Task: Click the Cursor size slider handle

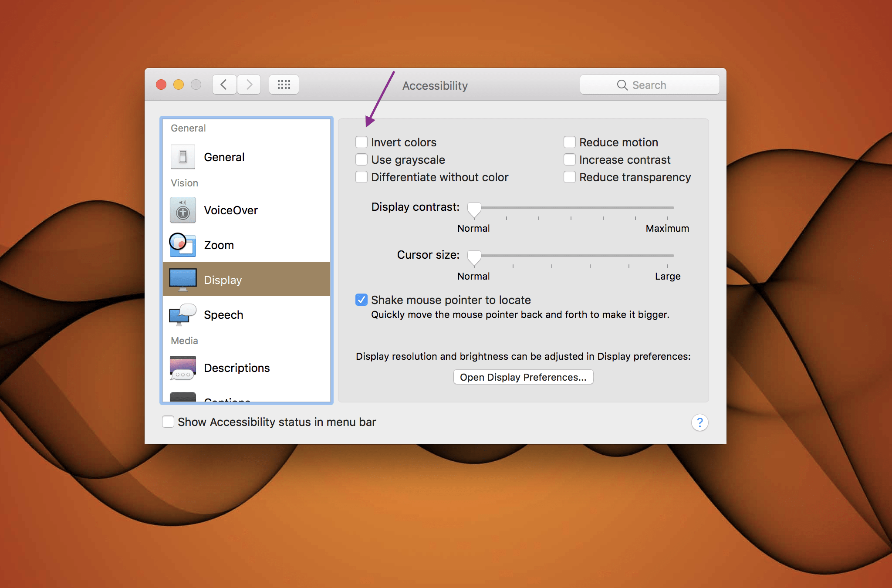Action: coord(474,257)
